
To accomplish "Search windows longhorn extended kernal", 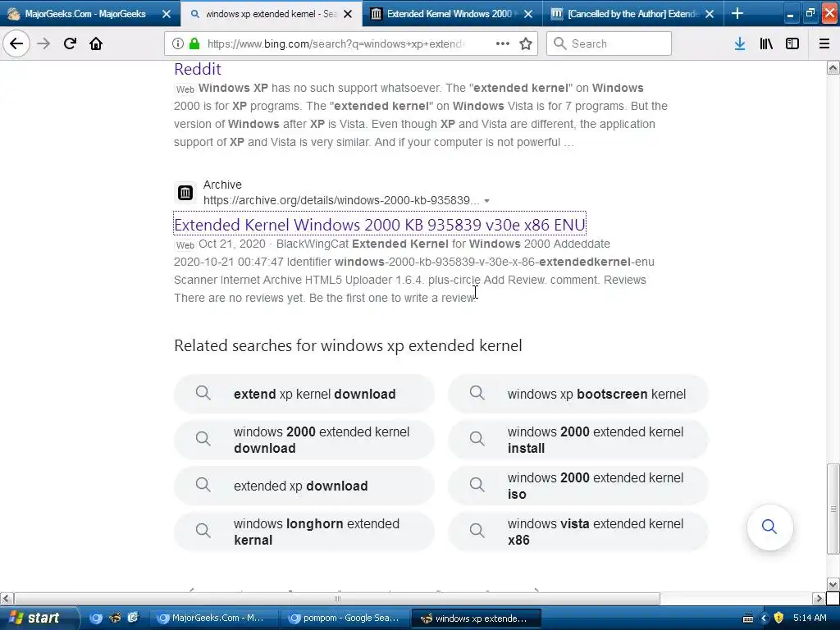I will (x=304, y=532).
